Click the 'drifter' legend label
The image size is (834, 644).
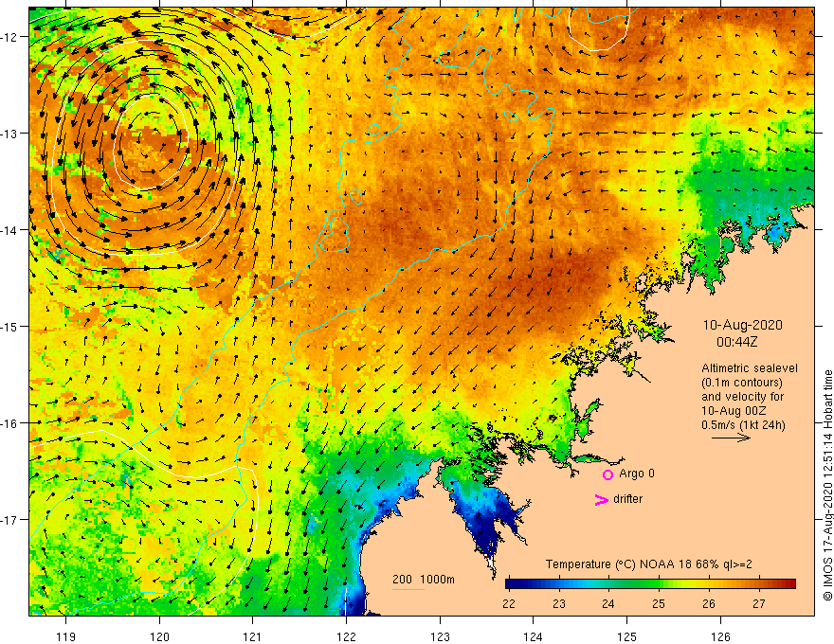pos(627,499)
